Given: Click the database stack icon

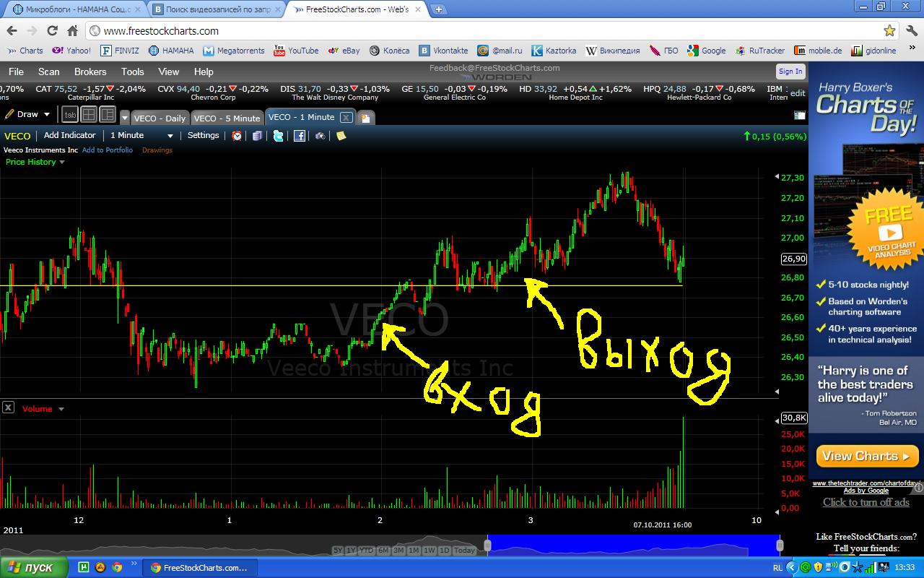Looking at the screenshot, I should (257, 135).
